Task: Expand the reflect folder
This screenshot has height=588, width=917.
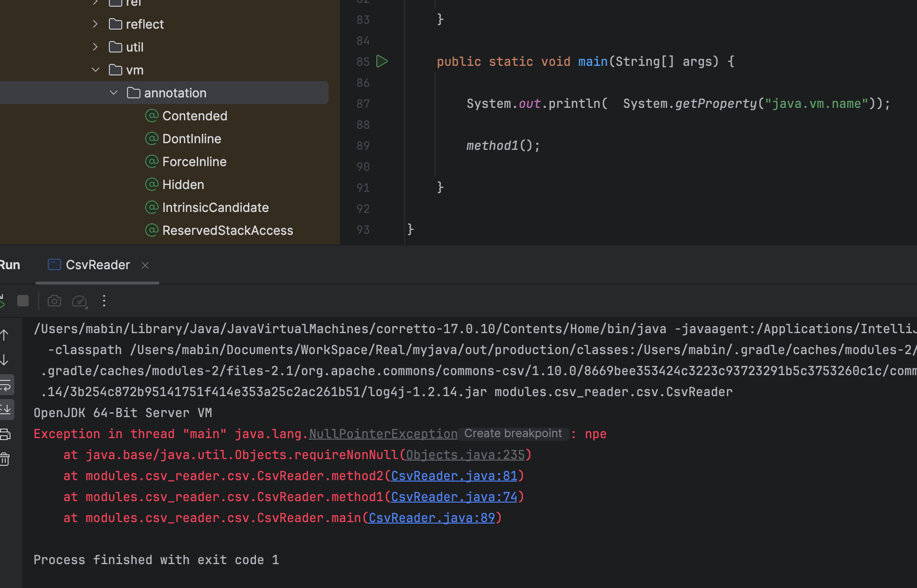Action: tap(96, 24)
